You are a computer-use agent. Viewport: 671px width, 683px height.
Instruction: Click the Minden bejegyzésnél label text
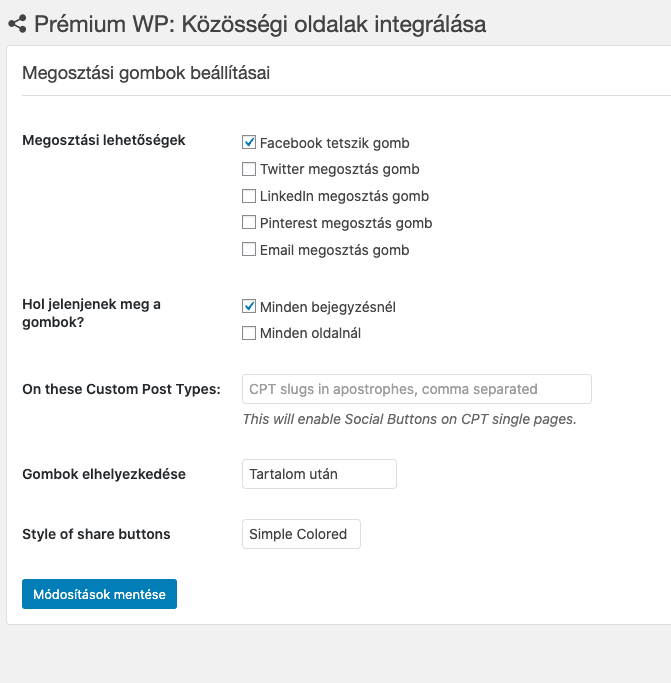point(328,308)
